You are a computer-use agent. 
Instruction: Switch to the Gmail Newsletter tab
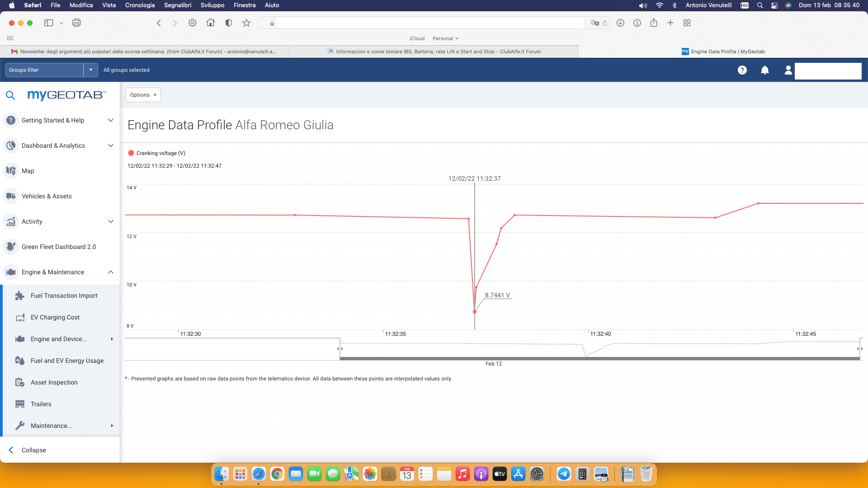[144, 52]
